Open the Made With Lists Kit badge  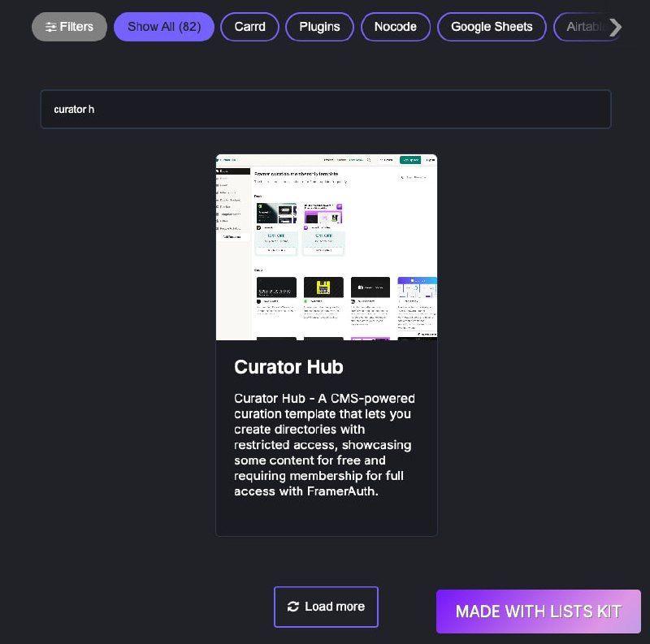tap(539, 612)
